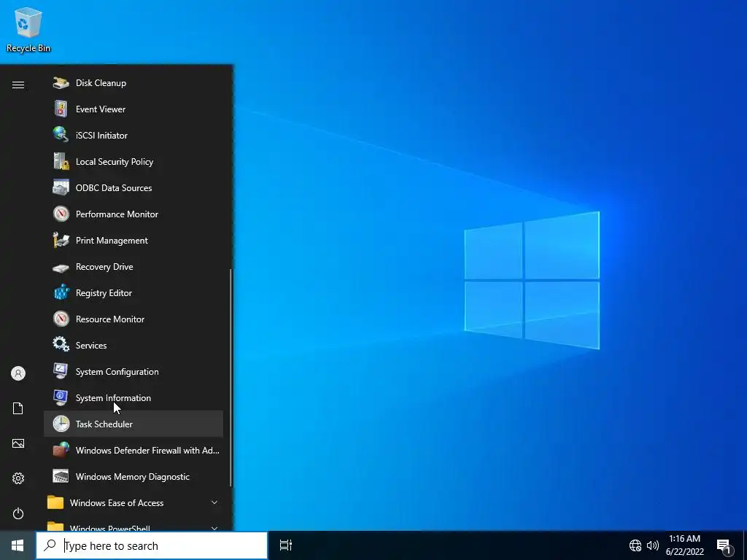Click the Start menu app list scrollbar
The image size is (747, 560).
pyautogui.click(x=231, y=377)
